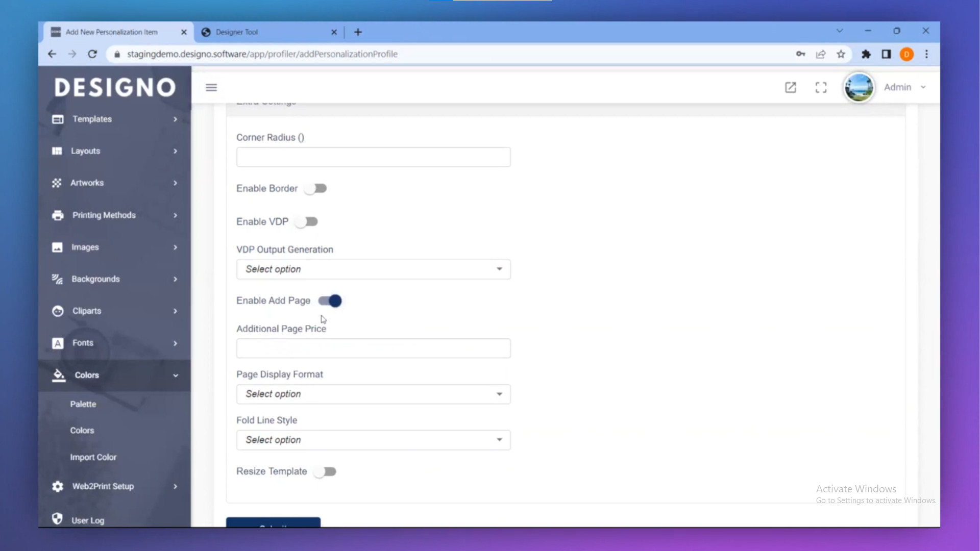
Task: Toggle the Resize Template switch
Action: (325, 472)
